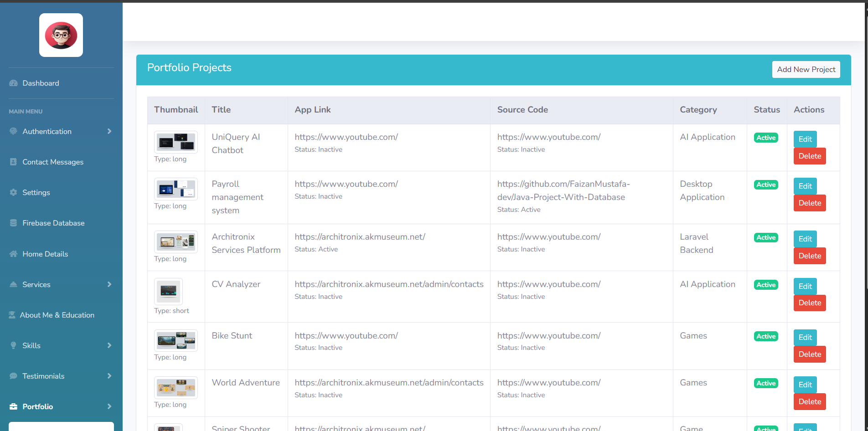The height and width of the screenshot is (431, 868).
Task: Expand the Services submenu chevron
Action: 109,284
